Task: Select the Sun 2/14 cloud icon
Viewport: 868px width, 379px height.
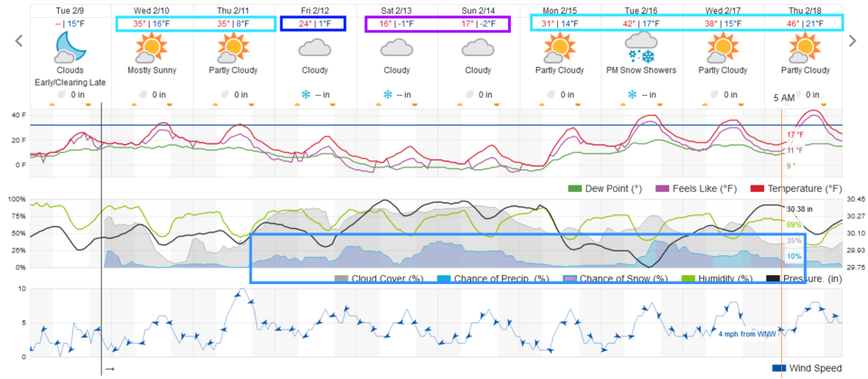Action: point(478,48)
